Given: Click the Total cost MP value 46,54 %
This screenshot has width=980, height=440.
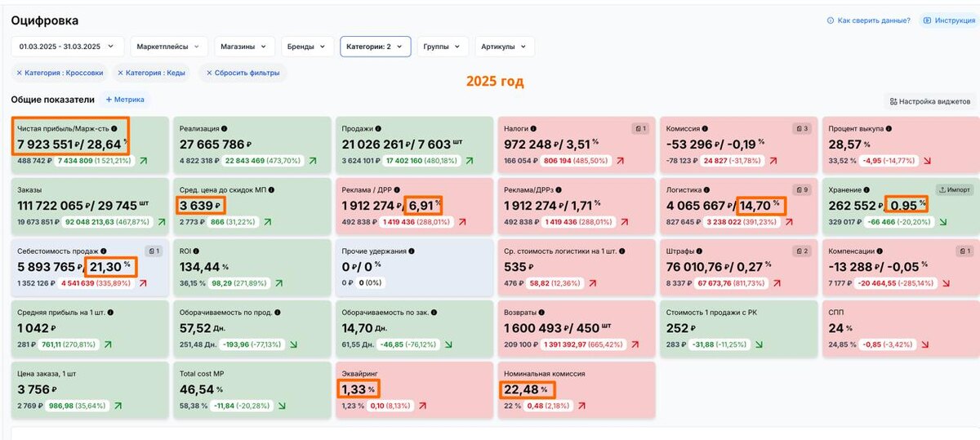Looking at the screenshot, I should point(202,389).
